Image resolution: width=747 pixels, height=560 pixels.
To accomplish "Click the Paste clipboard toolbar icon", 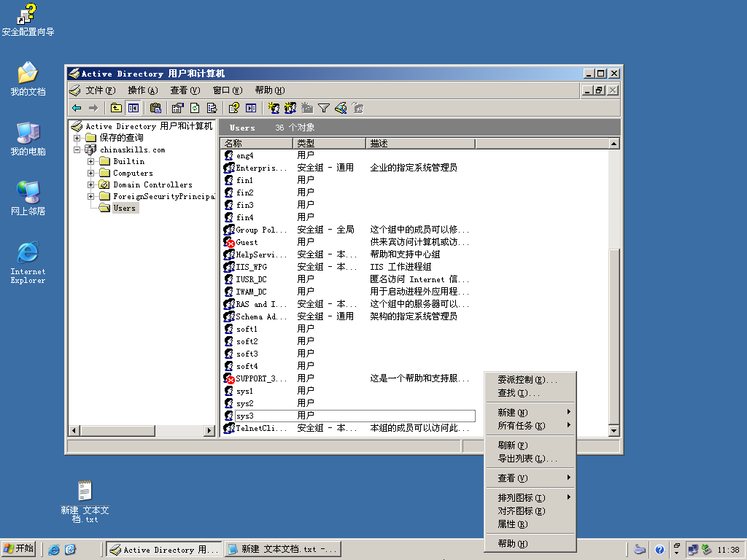I will coord(156,108).
